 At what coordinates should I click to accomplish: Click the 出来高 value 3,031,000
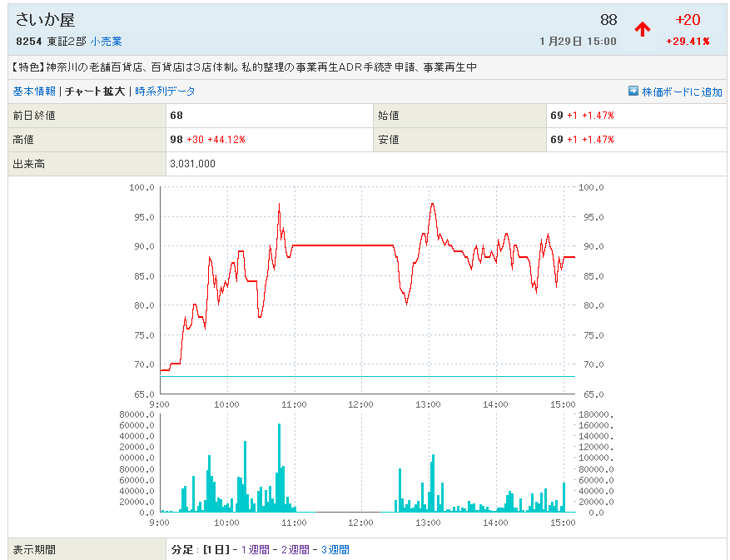coord(192,164)
